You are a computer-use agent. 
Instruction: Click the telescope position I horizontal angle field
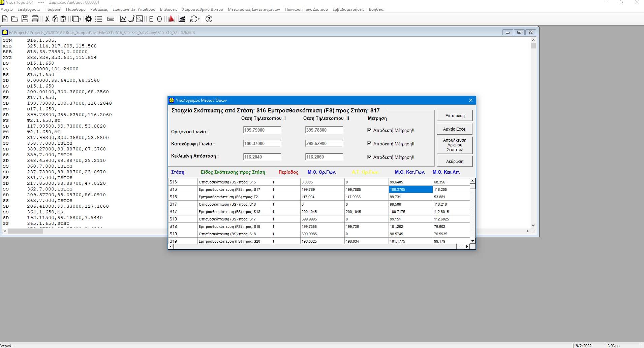[x=262, y=130]
